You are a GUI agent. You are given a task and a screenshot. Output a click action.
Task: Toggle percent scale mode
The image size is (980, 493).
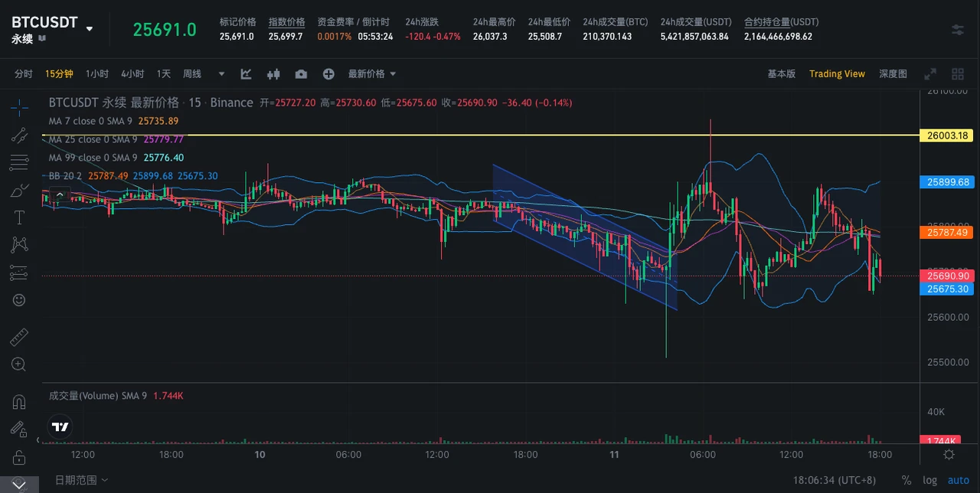[906, 480]
